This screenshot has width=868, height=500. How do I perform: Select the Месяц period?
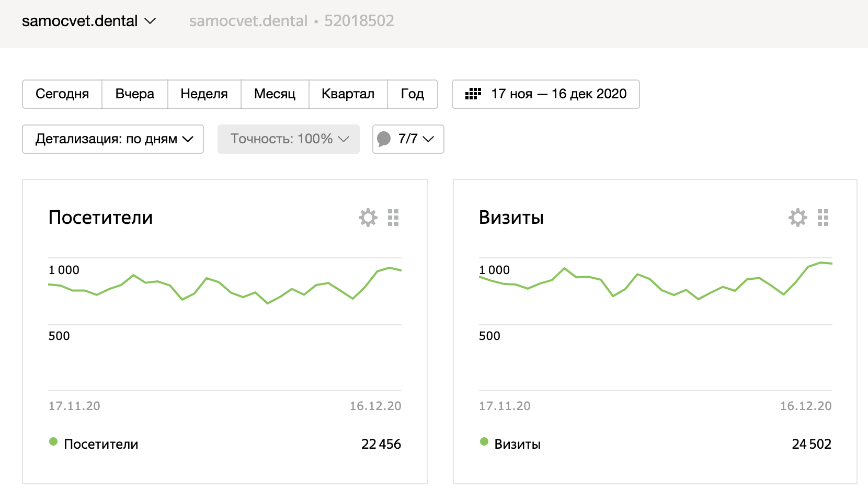(x=275, y=94)
